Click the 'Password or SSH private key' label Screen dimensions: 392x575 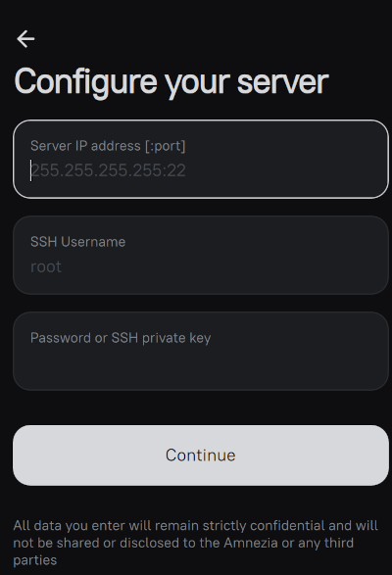pos(121,338)
